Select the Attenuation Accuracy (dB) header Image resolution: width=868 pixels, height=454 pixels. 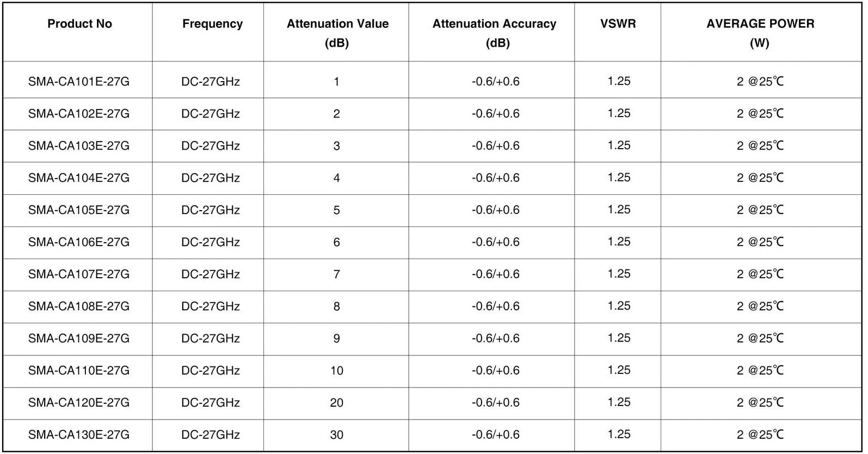click(x=495, y=33)
